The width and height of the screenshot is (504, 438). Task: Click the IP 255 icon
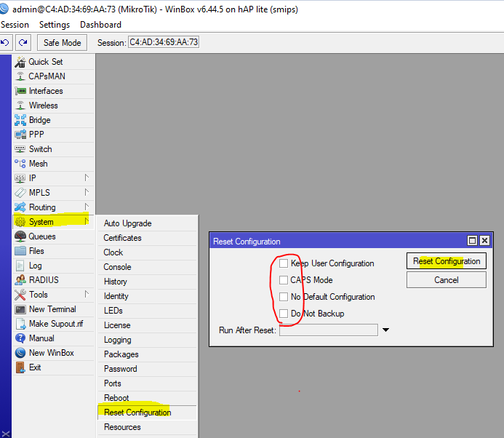click(x=20, y=178)
